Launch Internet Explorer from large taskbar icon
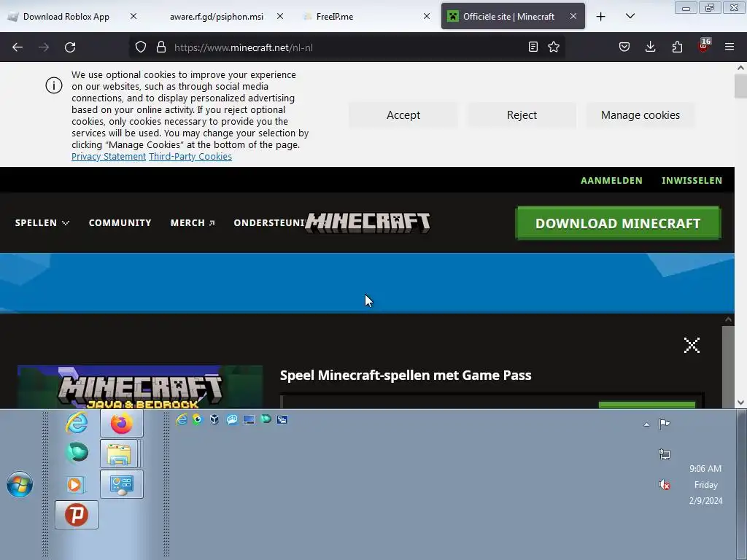747x560 pixels. point(76,424)
